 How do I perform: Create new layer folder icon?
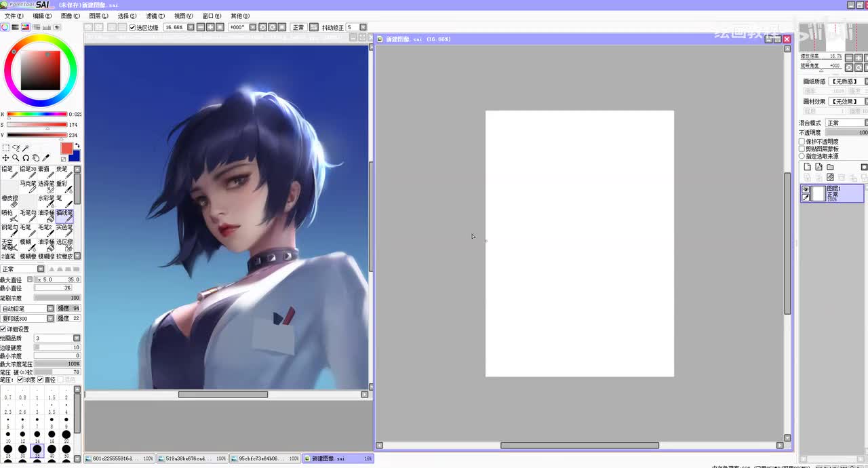pos(830,167)
